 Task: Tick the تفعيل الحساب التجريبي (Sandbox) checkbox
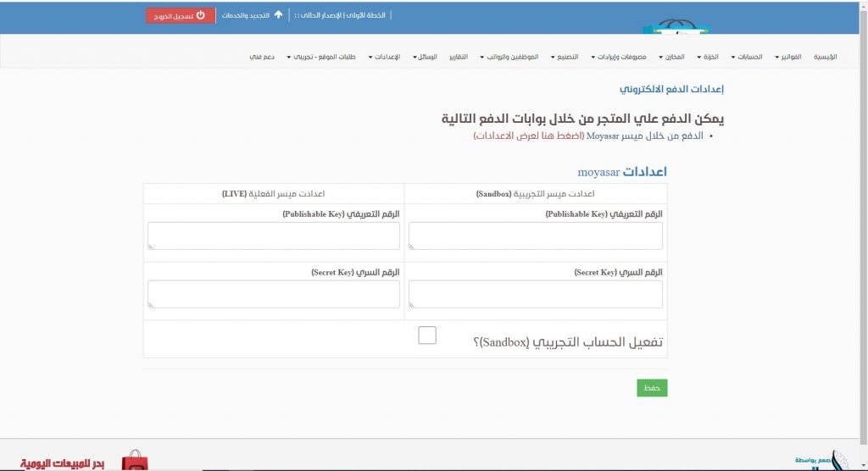click(x=427, y=335)
